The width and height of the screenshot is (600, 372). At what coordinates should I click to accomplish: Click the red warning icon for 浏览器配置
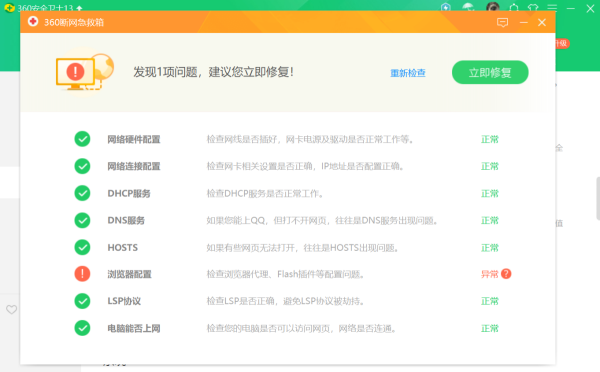point(82,274)
